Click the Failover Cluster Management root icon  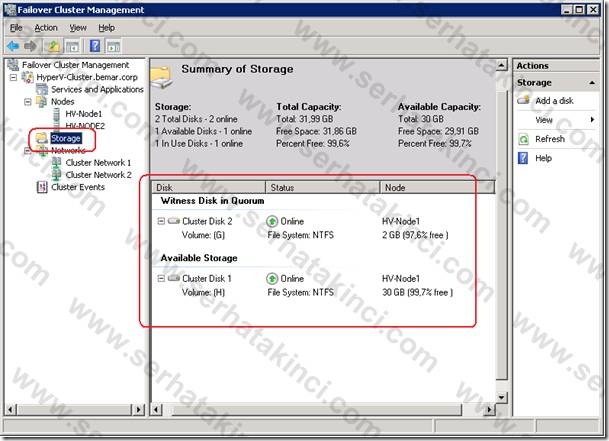[x=14, y=64]
